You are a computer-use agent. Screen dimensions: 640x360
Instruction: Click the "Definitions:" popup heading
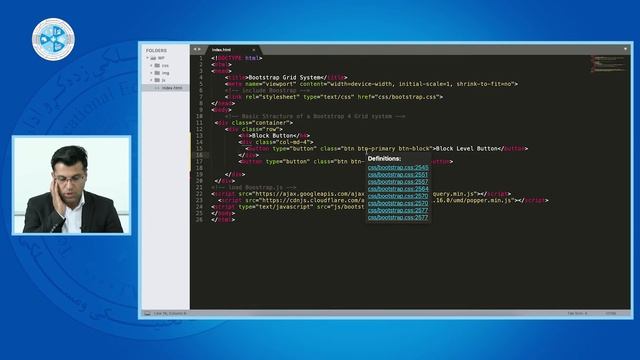coord(384,159)
